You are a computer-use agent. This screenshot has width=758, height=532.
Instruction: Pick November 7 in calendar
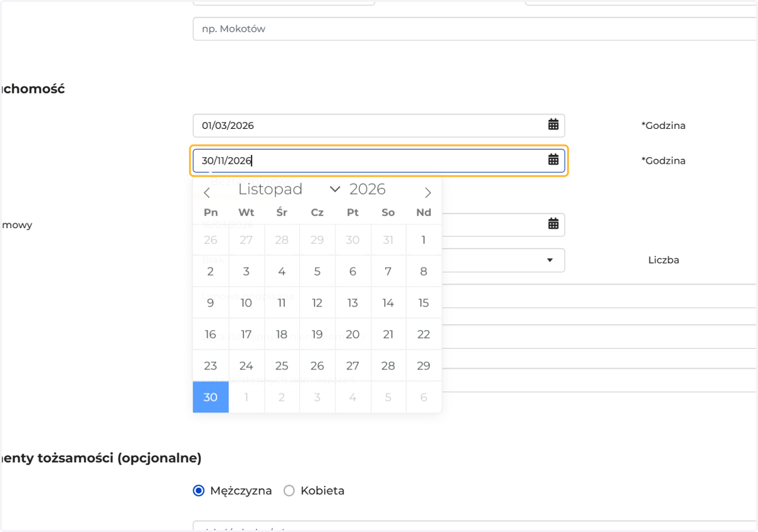point(388,272)
